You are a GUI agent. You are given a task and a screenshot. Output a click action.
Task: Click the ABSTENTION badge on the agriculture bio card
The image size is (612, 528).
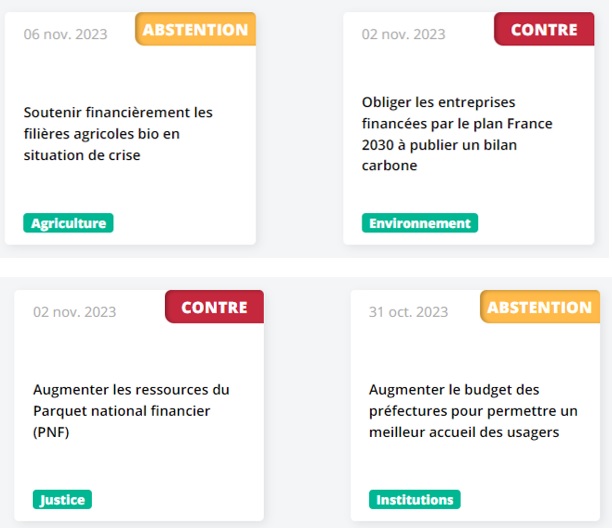195,30
